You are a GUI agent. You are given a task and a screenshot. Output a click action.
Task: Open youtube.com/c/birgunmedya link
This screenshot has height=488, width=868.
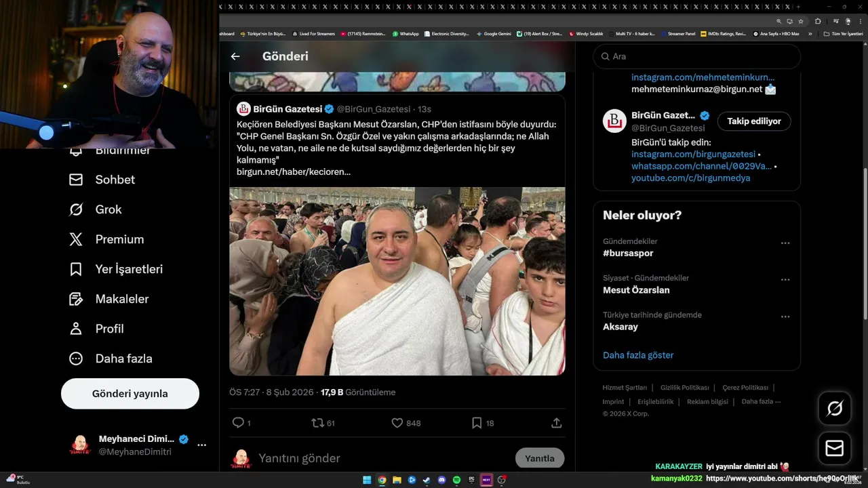click(690, 178)
